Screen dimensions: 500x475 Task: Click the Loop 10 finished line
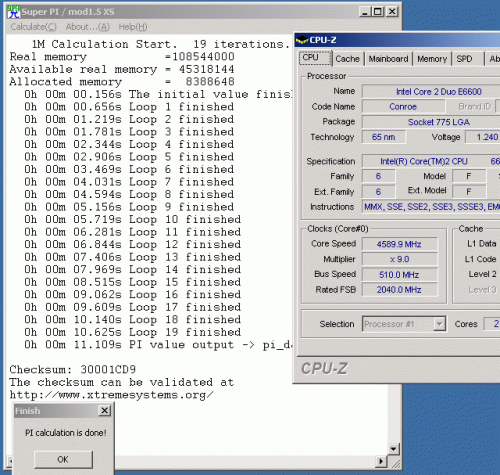tap(132, 220)
